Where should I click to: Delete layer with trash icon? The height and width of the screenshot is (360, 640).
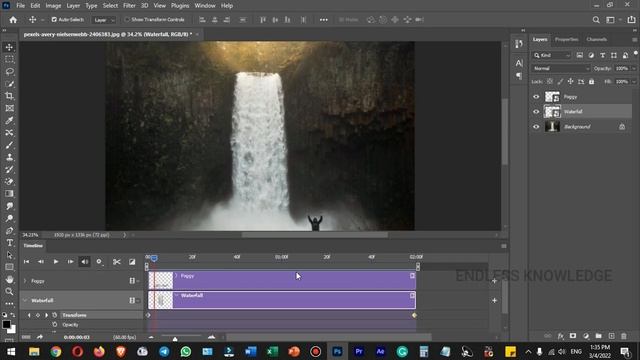624,336
